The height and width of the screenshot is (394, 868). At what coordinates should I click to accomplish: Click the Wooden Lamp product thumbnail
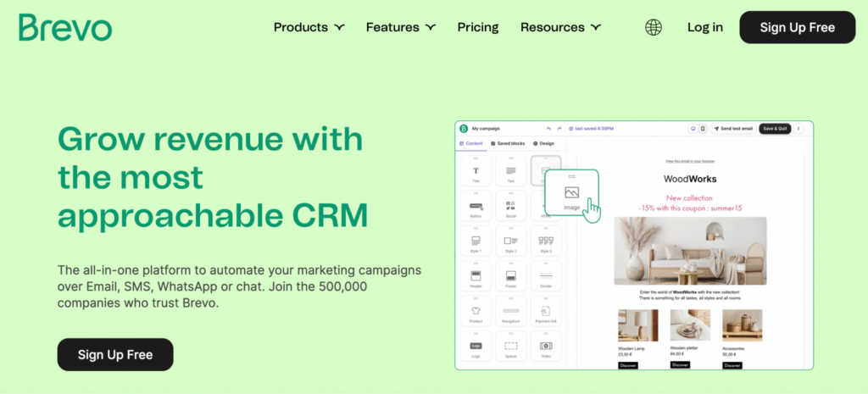point(638,325)
